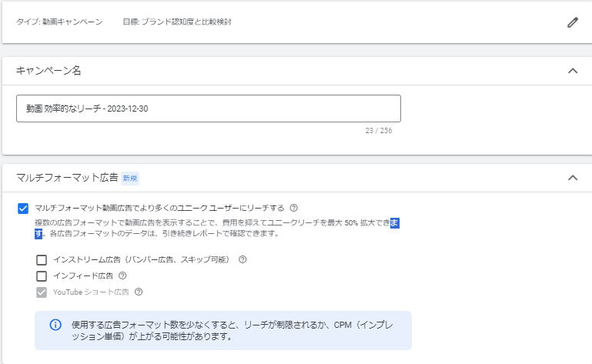The image size is (592, 364).
Task: Open help icon next to multi-format reach option
Action: [x=293, y=208]
